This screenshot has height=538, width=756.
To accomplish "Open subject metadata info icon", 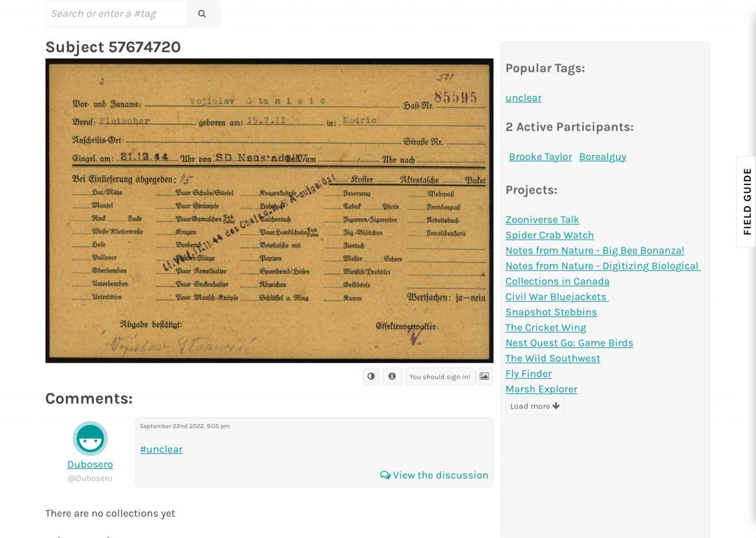I will click(392, 376).
